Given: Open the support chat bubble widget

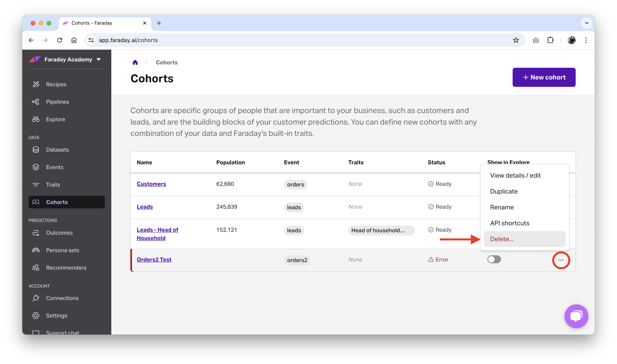Looking at the screenshot, I should point(576,316).
